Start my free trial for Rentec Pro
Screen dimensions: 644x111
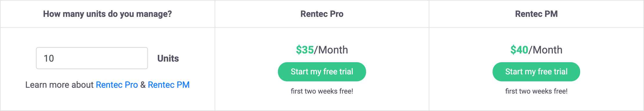322,72
